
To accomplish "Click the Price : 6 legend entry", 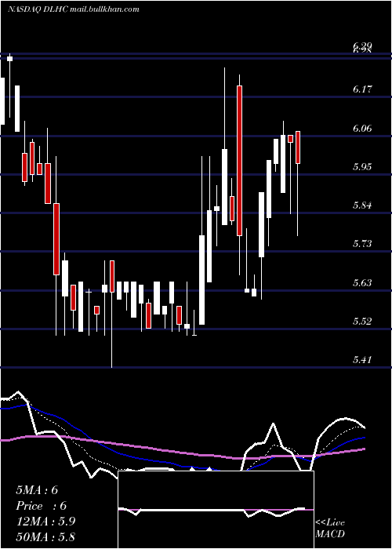I will tap(42, 506).
